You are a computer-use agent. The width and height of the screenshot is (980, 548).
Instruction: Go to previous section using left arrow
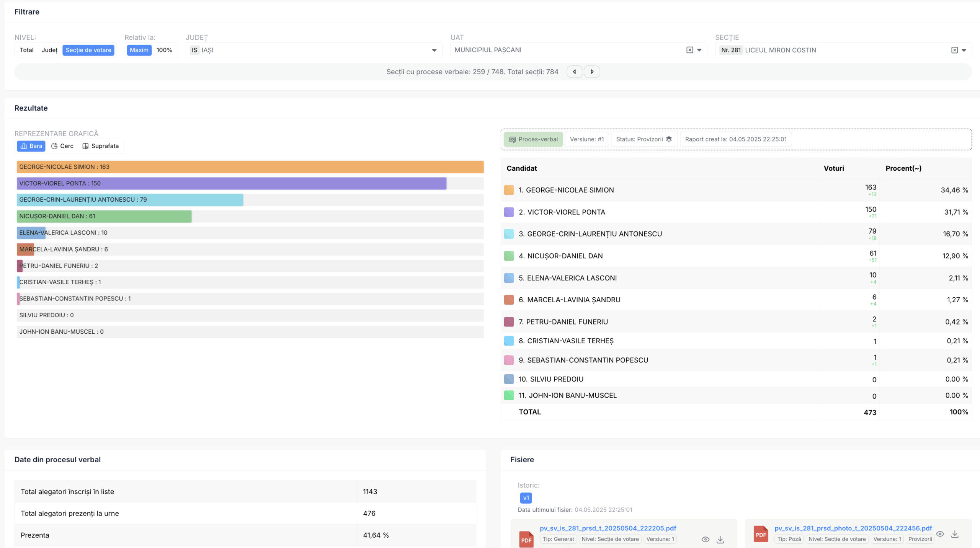(574, 72)
